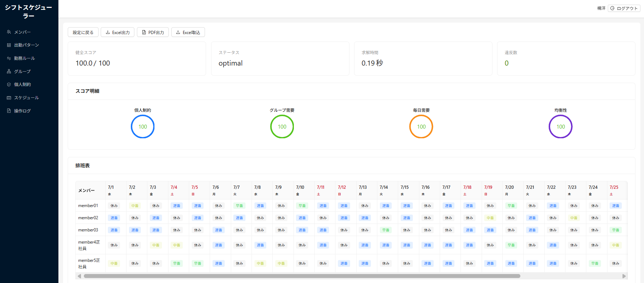The height and width of the screenshot is (283, 644).
Task: Click the orange 毎日需要 score circle
Action: pyautogui.click(x=421, y=126)
